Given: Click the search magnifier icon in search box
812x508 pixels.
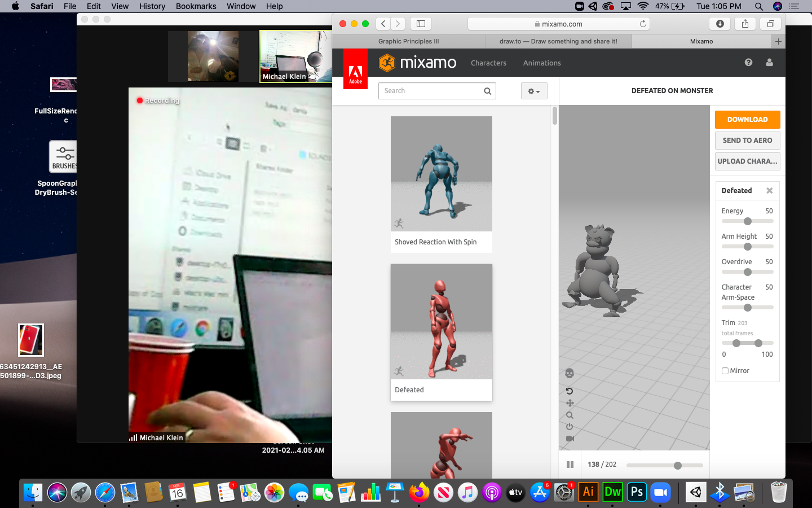Looking at the screenshot, I should [487, 91].
